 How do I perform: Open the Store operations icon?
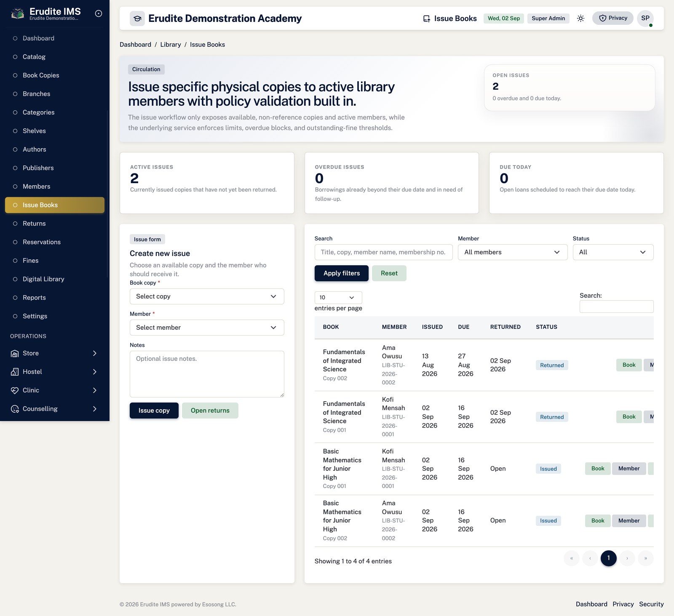pos(15,353)
